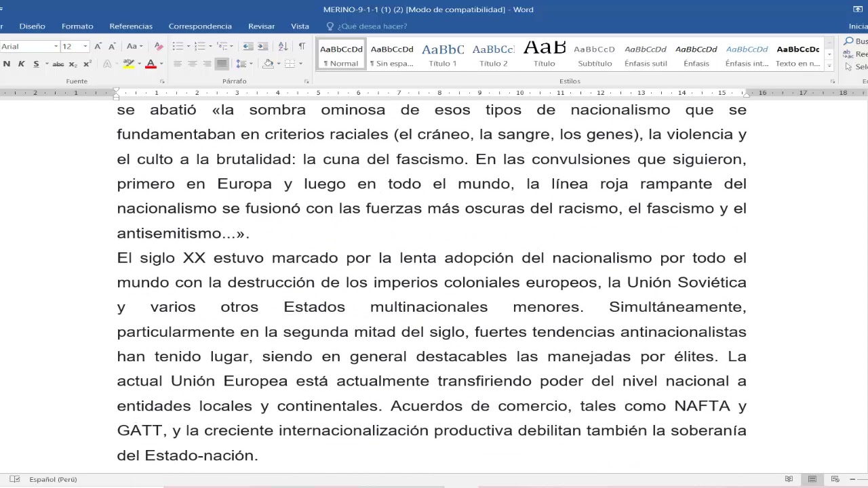Screen dimensions: 868x488
Task: Open the borders dropdown arrow
Action: (x=300, y=64)
